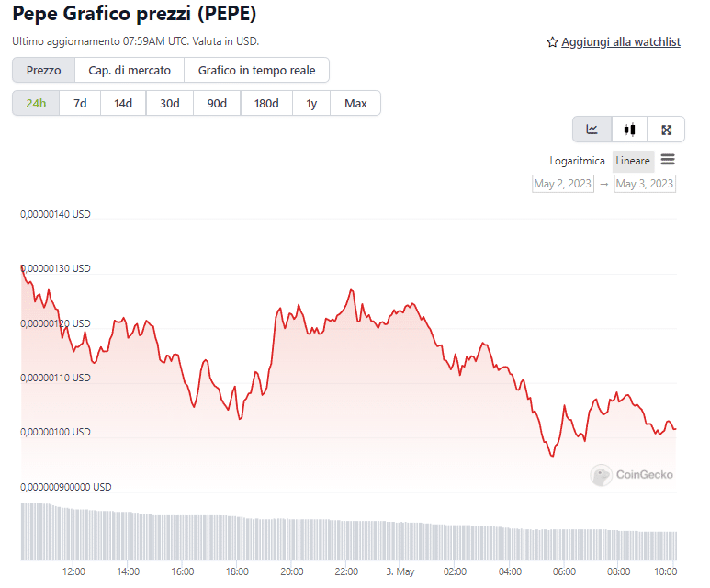This screenshot has width=710, height=588.
Task: Choose the 1y time range
Action: pyautogui.click(x=311, y=103)
